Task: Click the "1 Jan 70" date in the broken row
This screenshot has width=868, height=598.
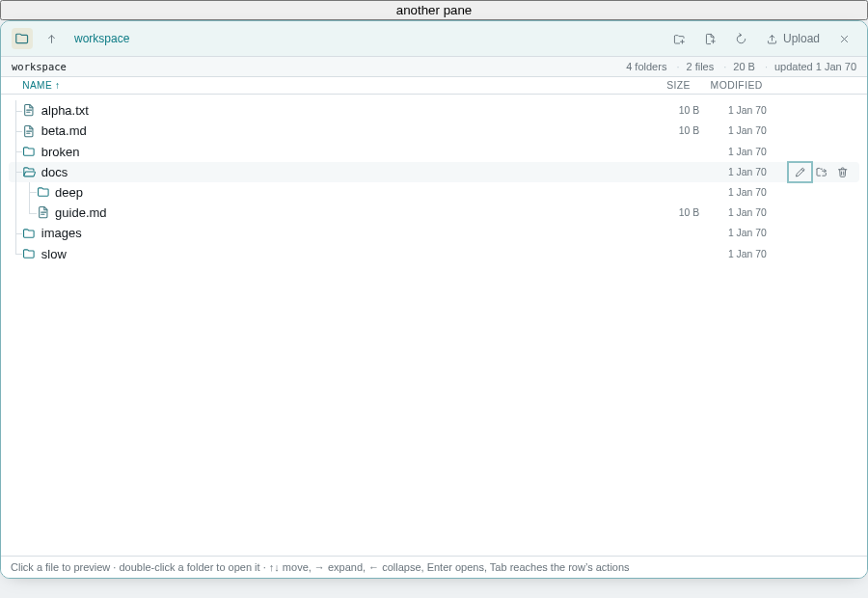Action: [747, 151]
